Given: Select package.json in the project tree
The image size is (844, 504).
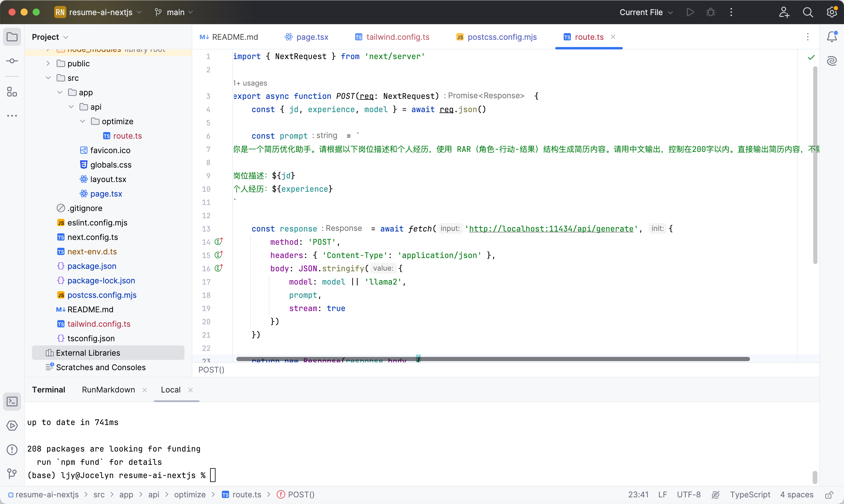Looking at the screenshot, I should tap(92, 266).
